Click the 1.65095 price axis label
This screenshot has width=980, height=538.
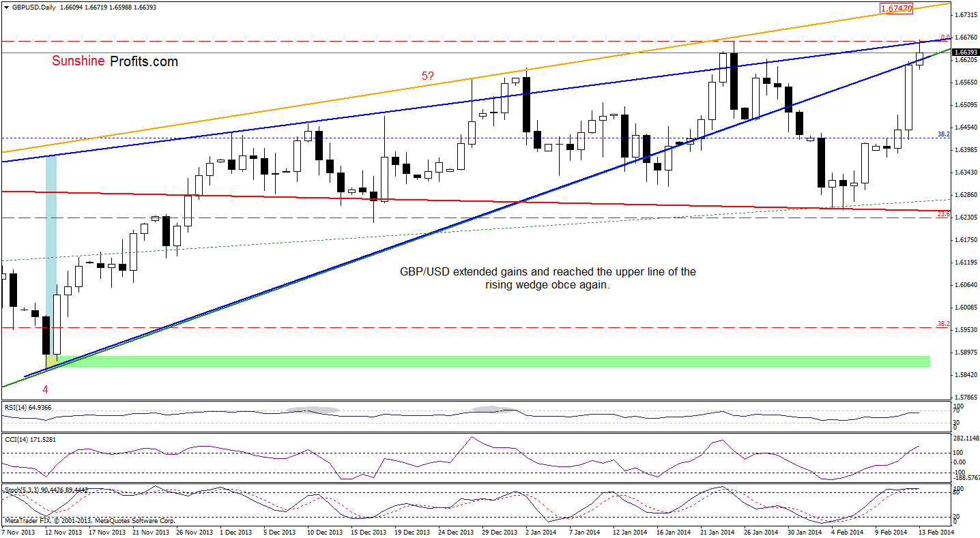point(966,105)
